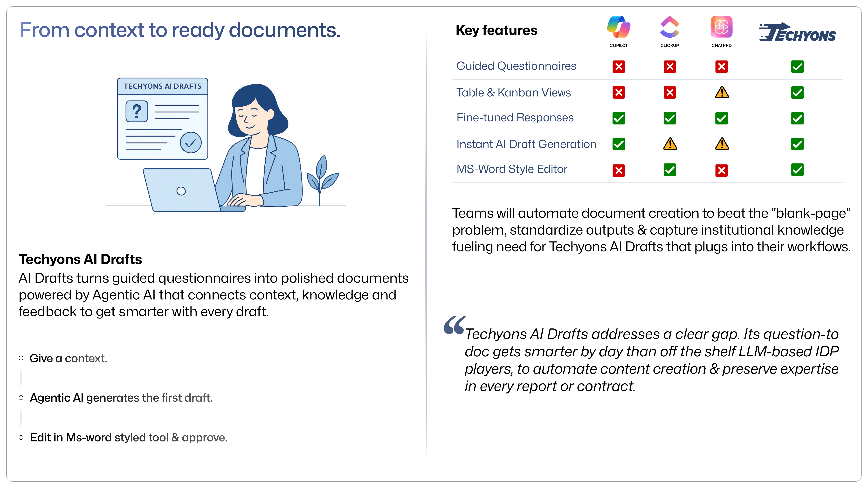Screen dimensions: 868x488
Task: Expand the bullet next to 'Give a context'
Action: [21, 358]
